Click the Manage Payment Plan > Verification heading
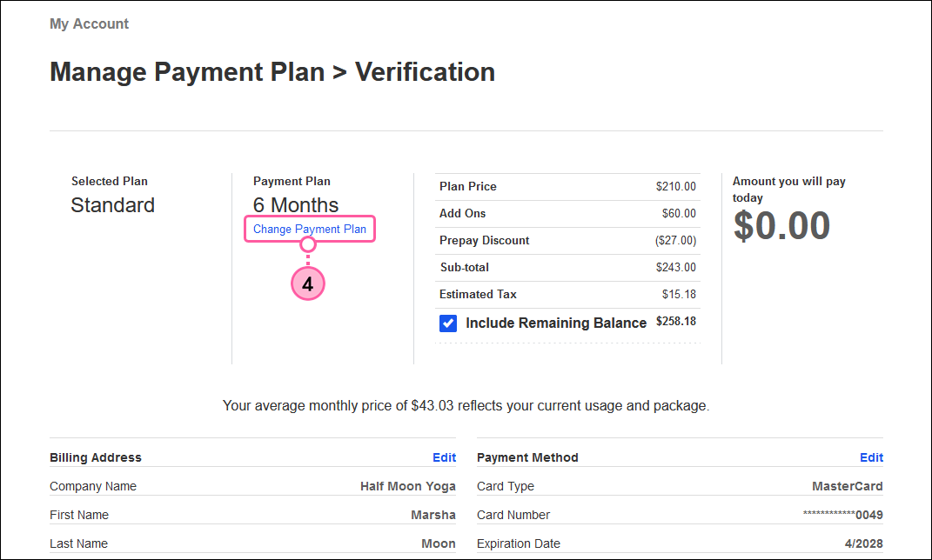Viewport: 932px width, 560px height. [x=272, y=72]
